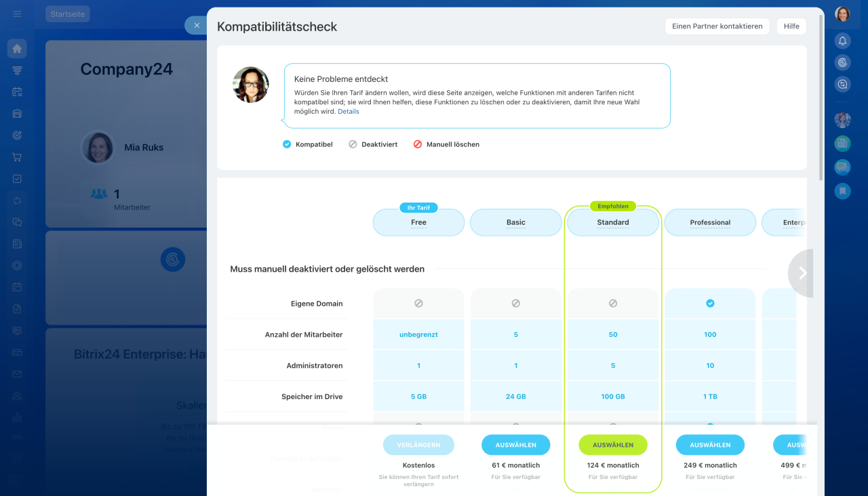Click green AUSWÄHLEN for the Standard tariff
The height and width of the screenshot is (496, 868).
tap(613, 445)
